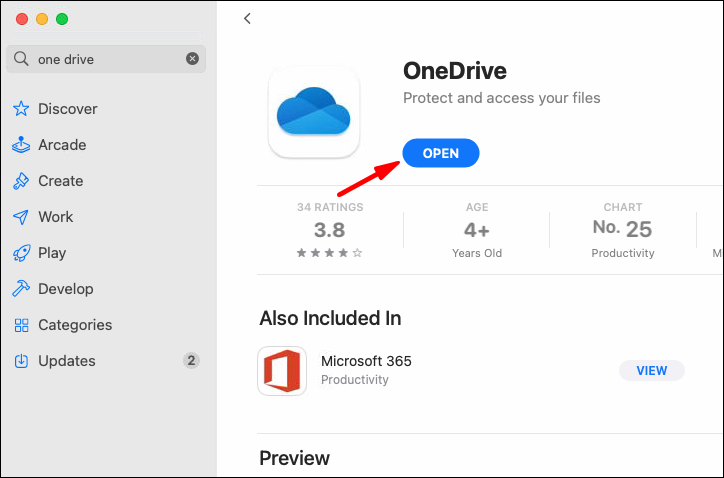Click the Work paper plane icon
The image size is (724, 478).
(21, 217)
